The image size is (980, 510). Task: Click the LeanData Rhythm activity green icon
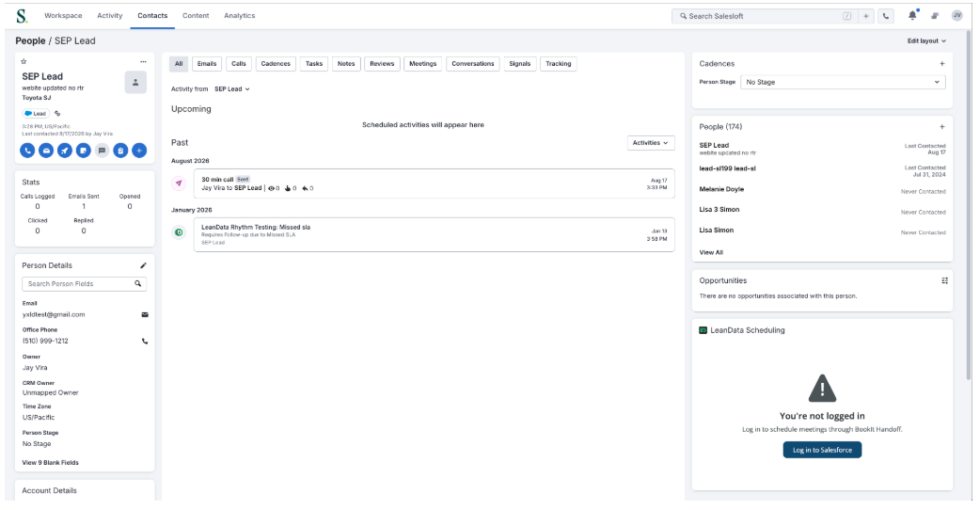179,232
